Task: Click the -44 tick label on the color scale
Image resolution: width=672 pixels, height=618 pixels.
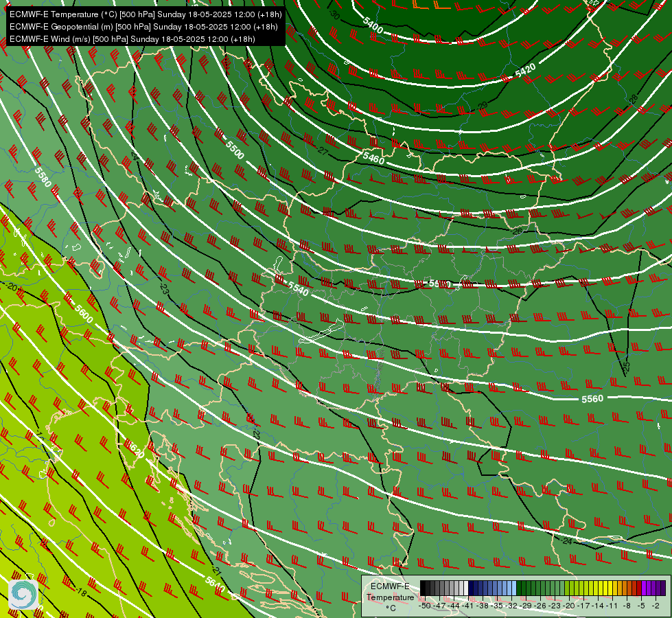Action: (454, 606)
